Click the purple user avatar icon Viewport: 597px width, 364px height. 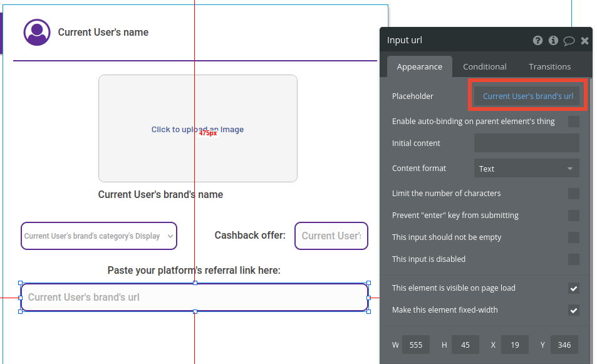[x=36, y=32]
